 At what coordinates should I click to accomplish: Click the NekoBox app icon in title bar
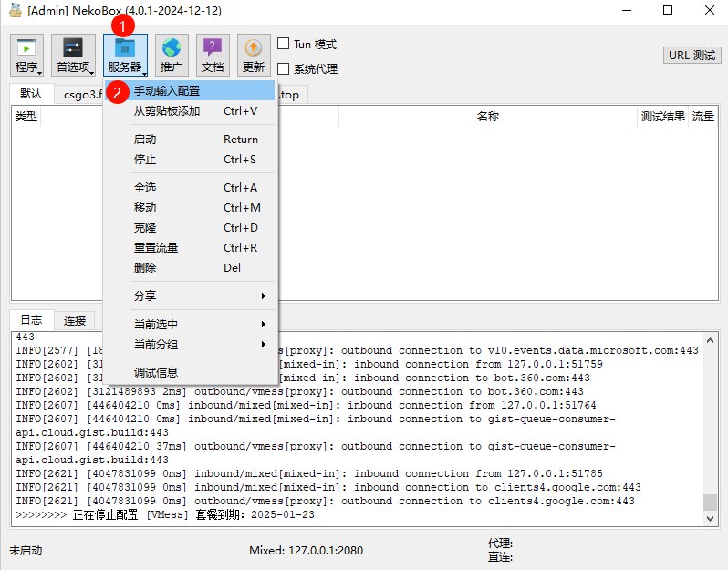[x=14, y=11]
